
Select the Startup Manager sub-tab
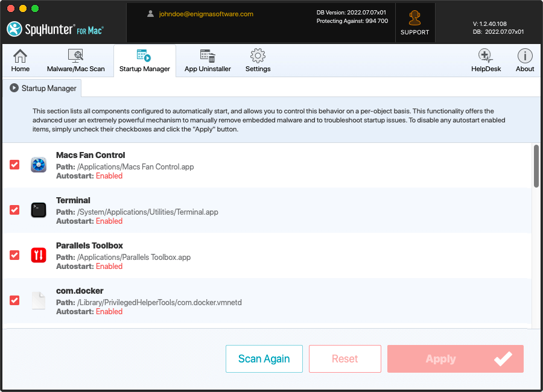[43, 88]
